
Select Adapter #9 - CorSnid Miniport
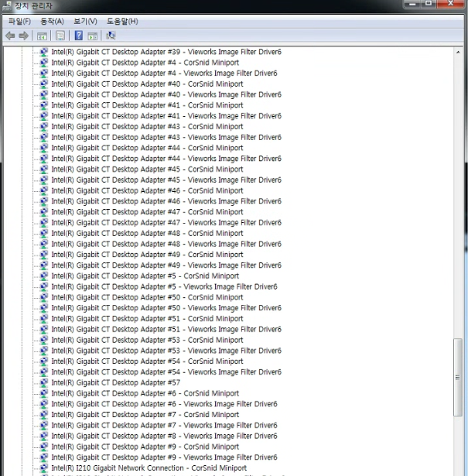point(145,447)
